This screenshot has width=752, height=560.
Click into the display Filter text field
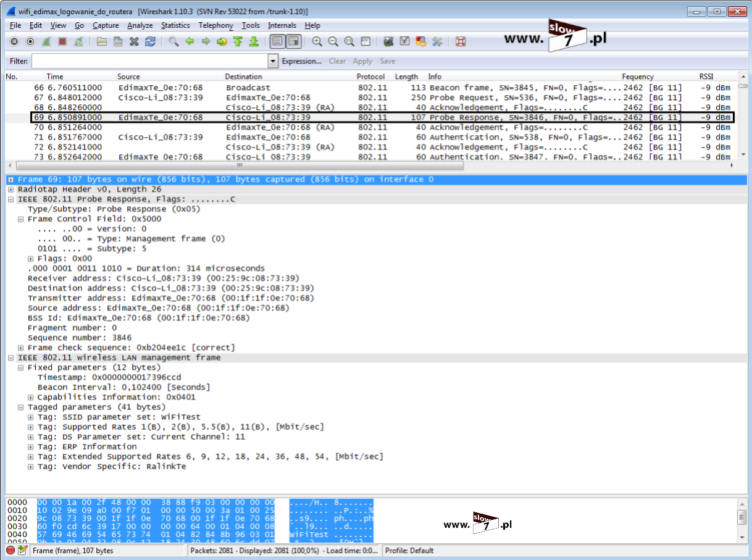(149, 61)
